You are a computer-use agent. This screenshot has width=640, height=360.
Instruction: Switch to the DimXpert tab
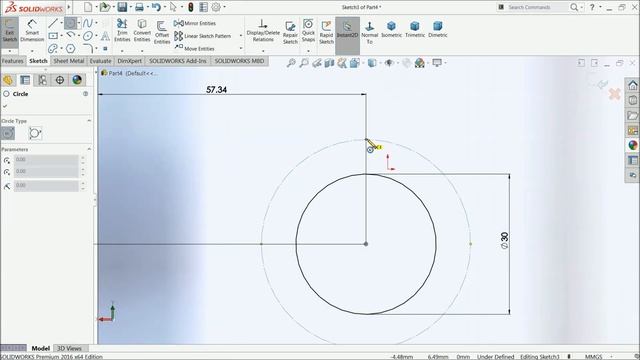[129, 61]
